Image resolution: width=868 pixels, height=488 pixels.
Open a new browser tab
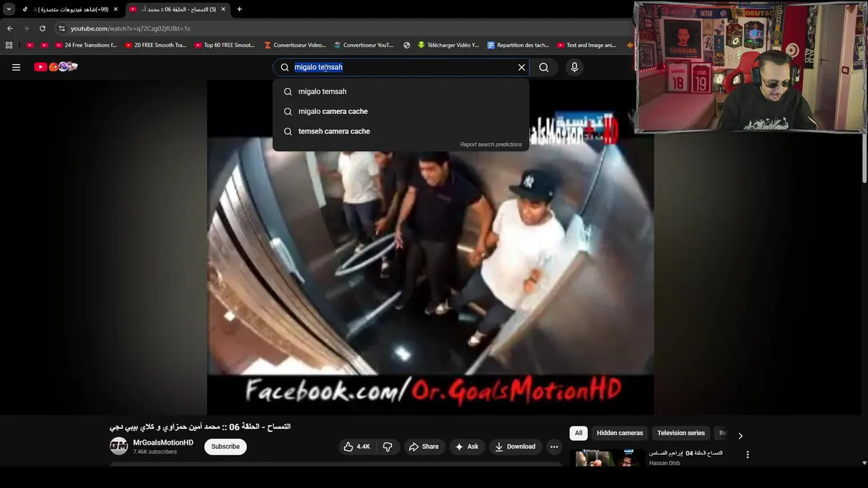[x=239, y=9]
